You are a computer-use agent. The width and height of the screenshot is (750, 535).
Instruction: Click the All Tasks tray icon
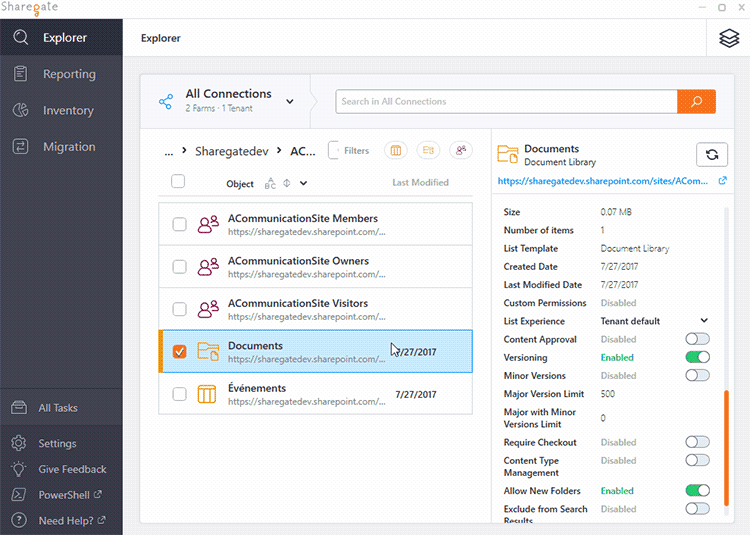[19, 407]
